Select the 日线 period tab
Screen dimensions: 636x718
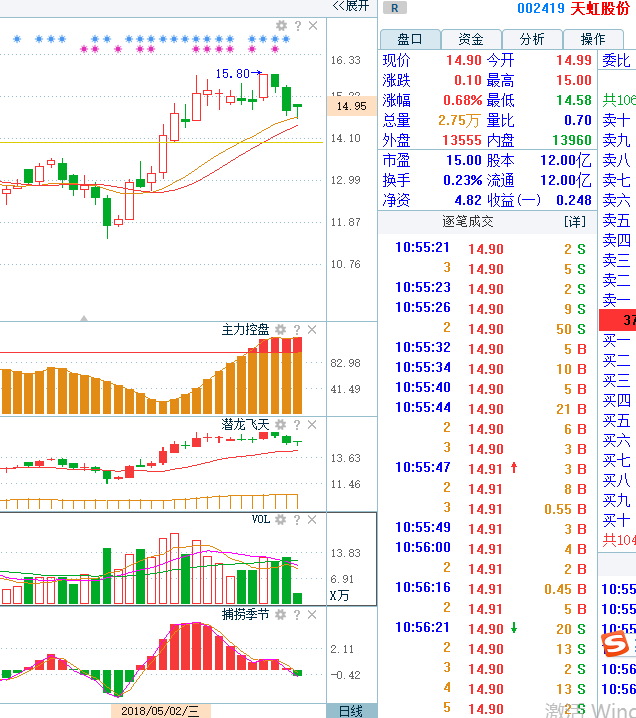pyautogui.click(x=351, y=711)
